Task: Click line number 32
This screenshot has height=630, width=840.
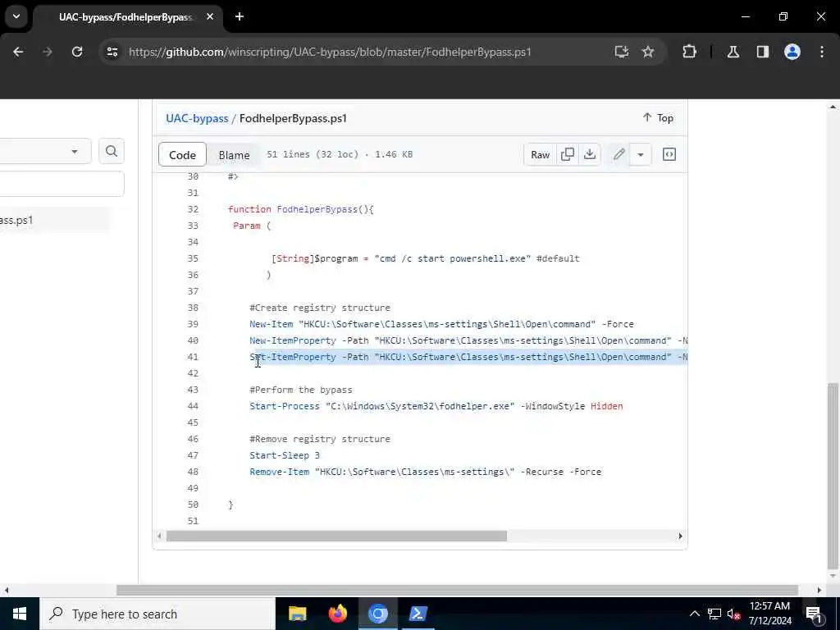Action: (193, 209)
